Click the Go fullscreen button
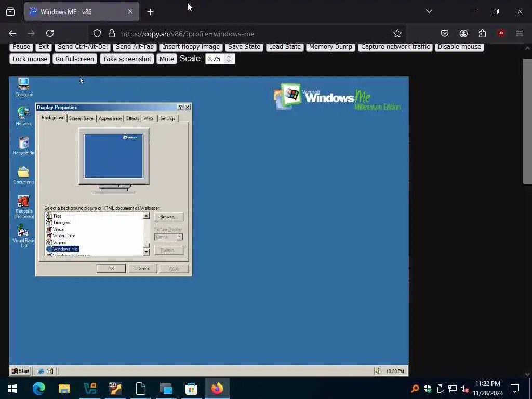Screen dimensions: 532x399 coord(75,59)
